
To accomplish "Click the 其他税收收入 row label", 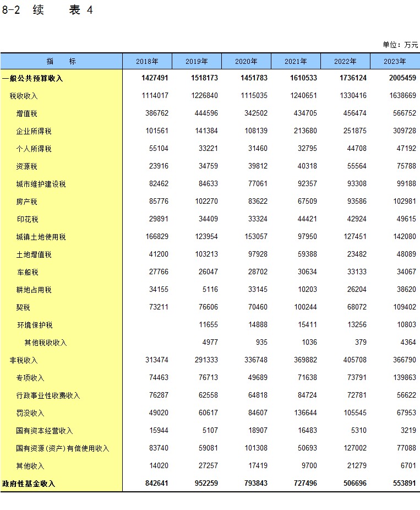I will tap(46, 343).
